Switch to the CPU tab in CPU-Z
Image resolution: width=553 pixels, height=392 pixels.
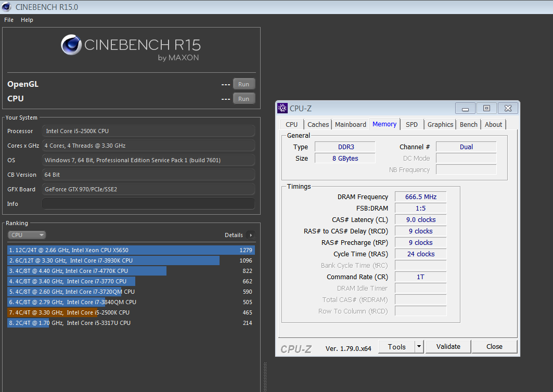[292, 124]
